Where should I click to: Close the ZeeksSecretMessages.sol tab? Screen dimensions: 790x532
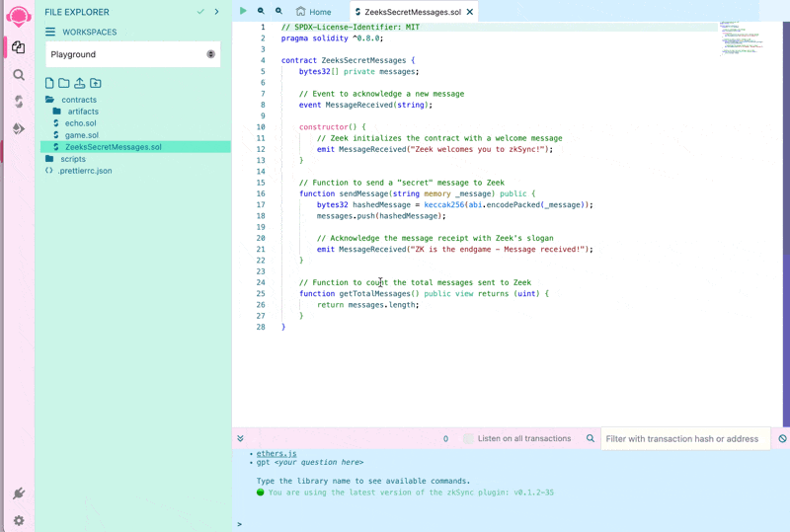[470, 12]
